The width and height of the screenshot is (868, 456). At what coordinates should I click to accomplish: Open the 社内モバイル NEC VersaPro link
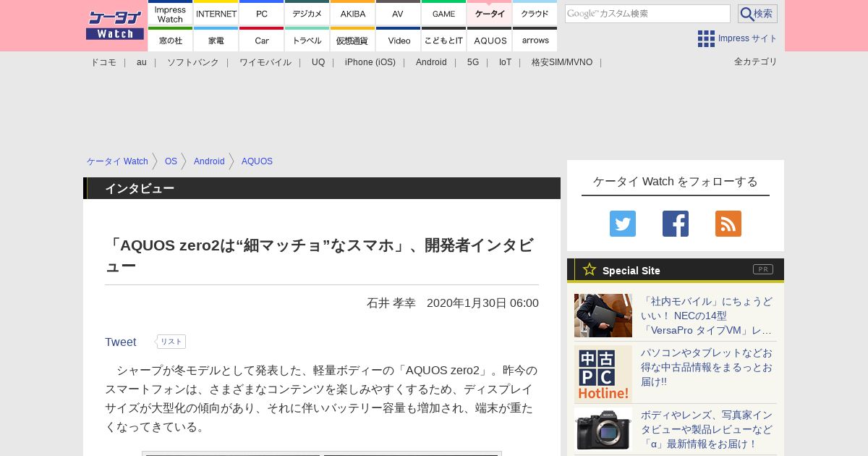(707, 316)
